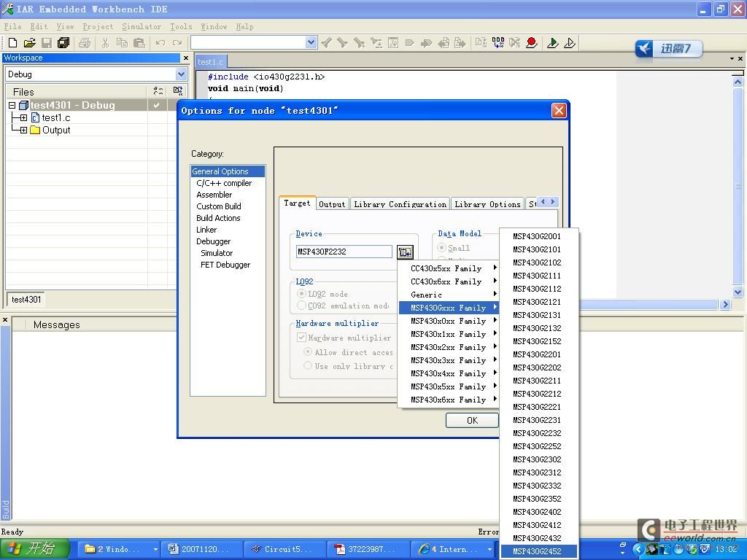Select Allow direct access radio button
Screen dimensions: 747x560
coord(309,352)
